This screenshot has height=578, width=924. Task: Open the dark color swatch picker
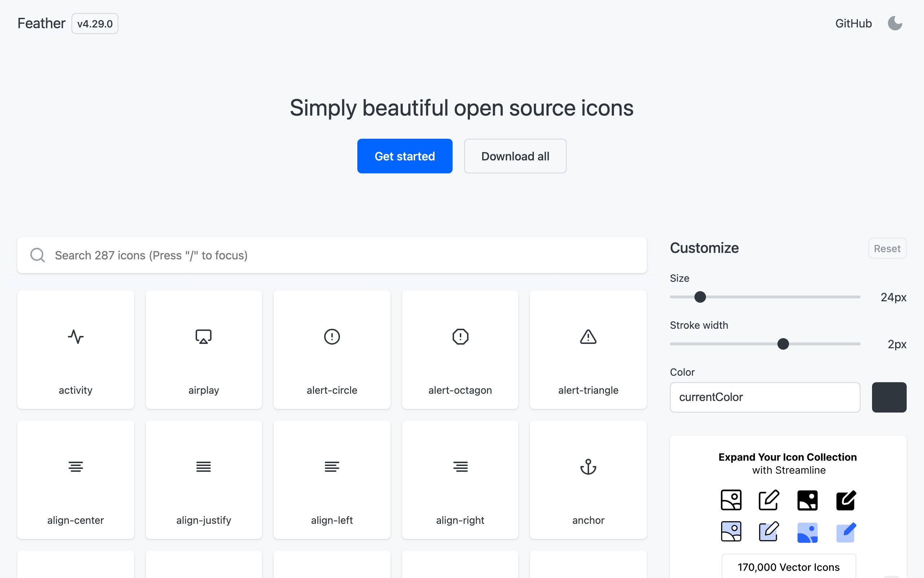click(x=889, y=397)
